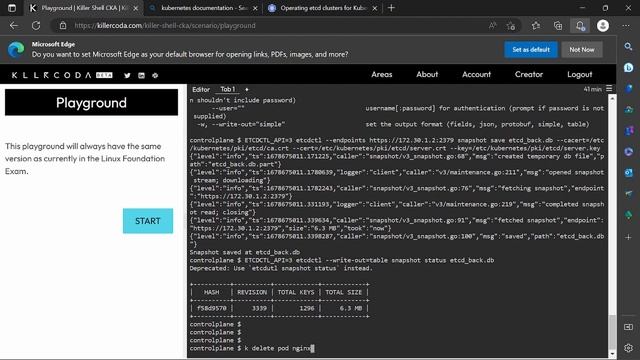The height and width of the screenshot is (360, 640).
Task: Open the tab actions menu icon
Action: pyautogui.click(x=12, y=8)
